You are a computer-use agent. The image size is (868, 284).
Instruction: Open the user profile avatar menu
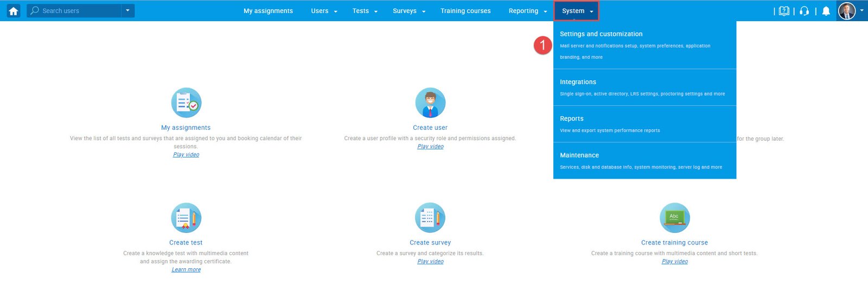pos(847,11)
